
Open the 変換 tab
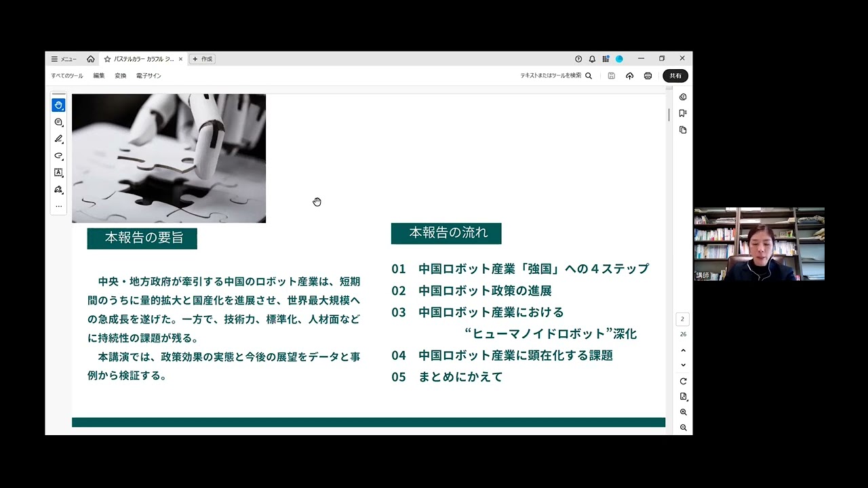click(x=120, y=76)
